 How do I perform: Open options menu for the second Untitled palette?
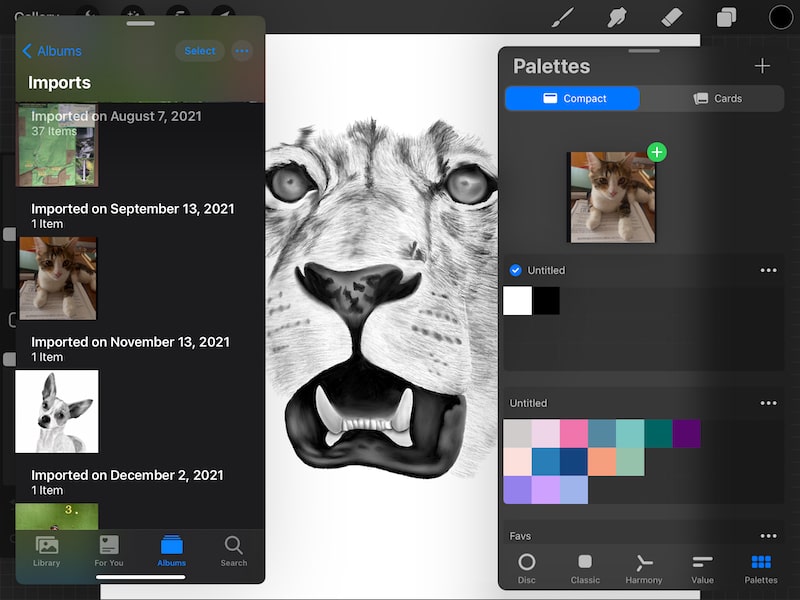(x=767, y=402)
